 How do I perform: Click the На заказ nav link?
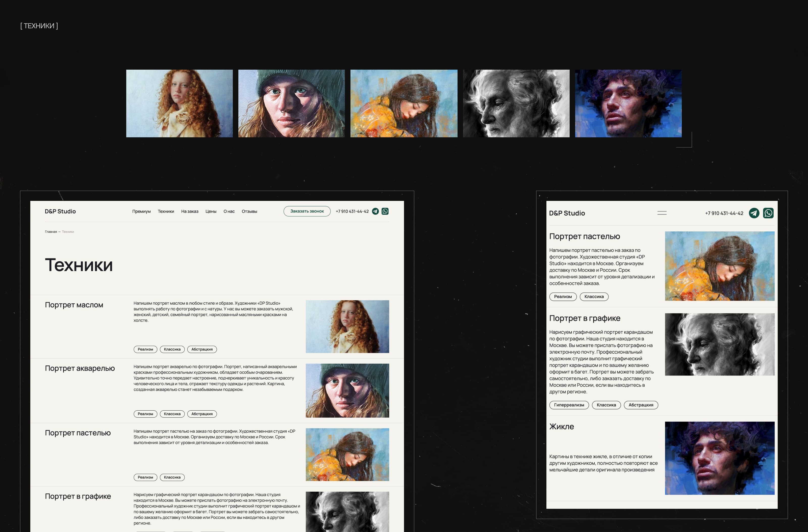[189, 211]
